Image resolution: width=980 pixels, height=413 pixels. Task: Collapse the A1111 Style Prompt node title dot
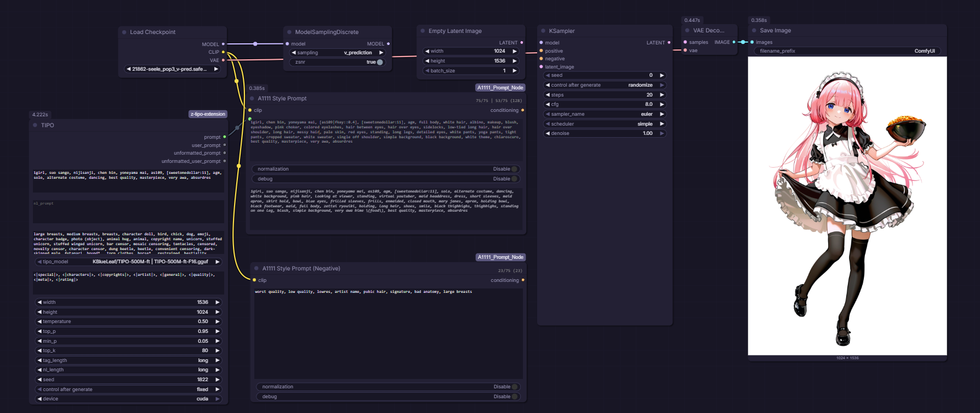(252, 99)
